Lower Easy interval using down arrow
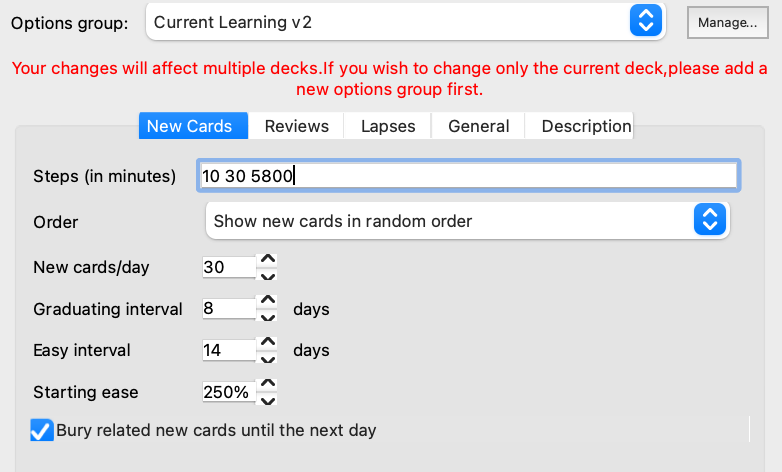The width and height of the screenshot is (782, 472). click(x=267, y=359)
